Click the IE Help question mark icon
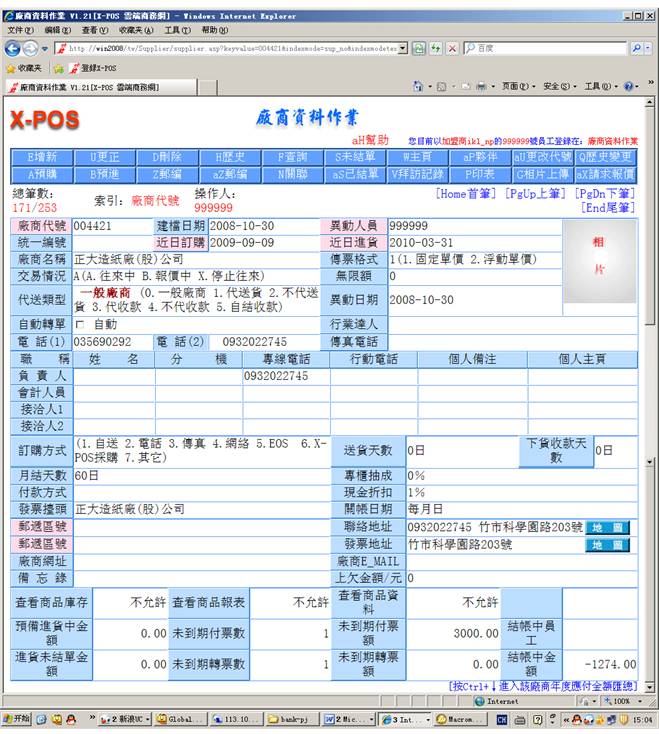The image size is (659, 734). point(630,87)
